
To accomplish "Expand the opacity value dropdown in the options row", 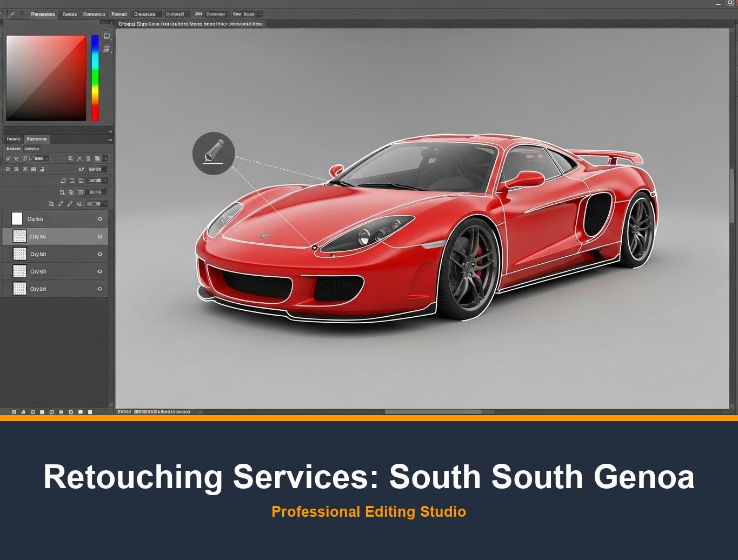I will pos(46,158).
